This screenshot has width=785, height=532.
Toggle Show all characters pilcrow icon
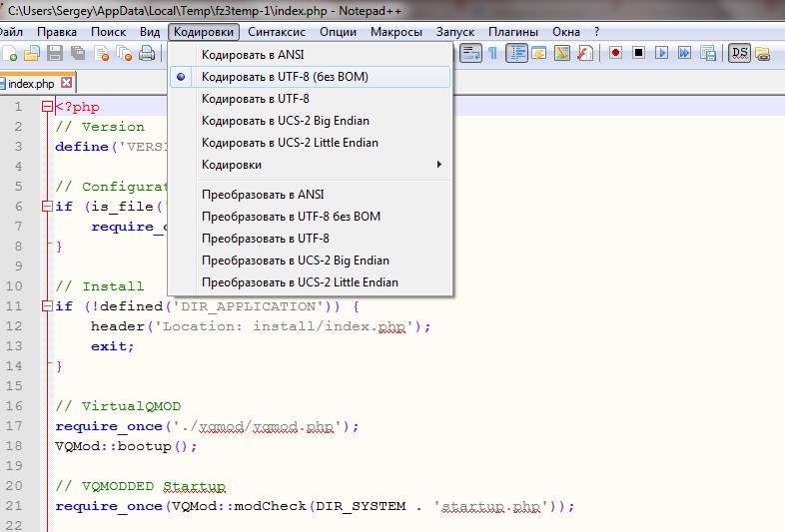point(493,53)
